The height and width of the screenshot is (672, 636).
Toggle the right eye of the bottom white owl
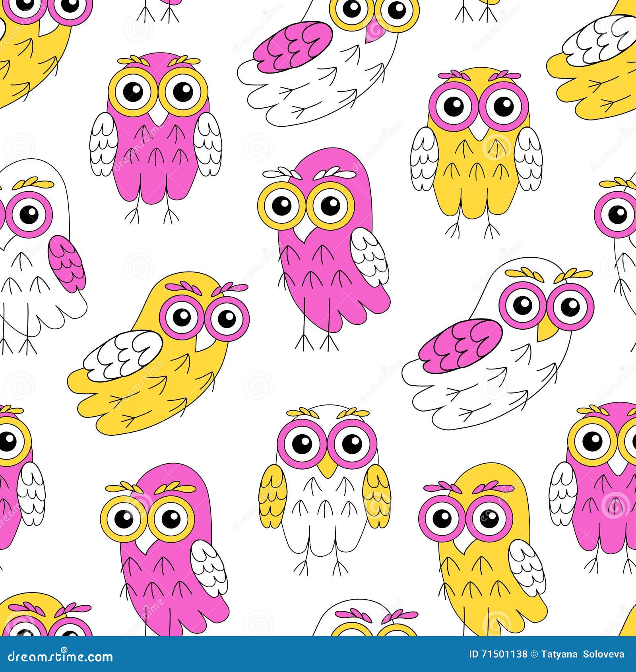pyautogui.click(x=352, y=443)
